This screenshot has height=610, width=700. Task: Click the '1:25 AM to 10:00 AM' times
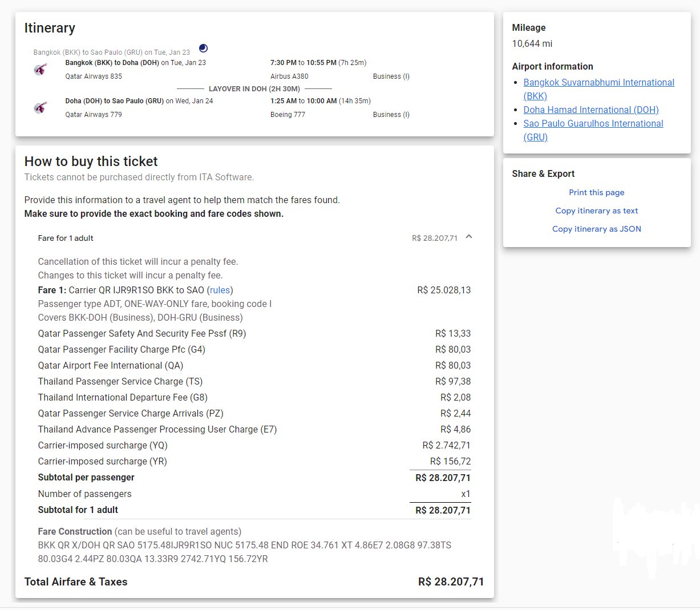coord(304,101)
